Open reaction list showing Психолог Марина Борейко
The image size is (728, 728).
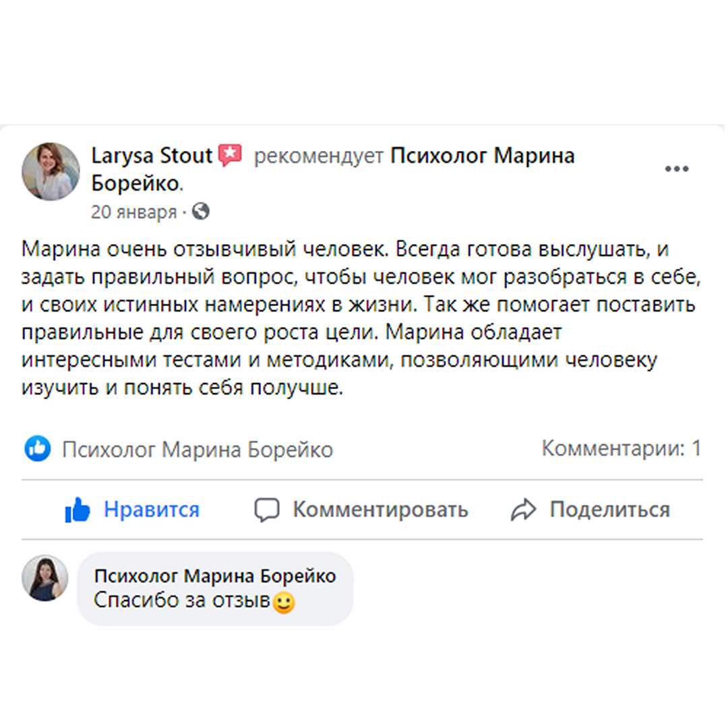pyautogui.click(x=198, y=450)
